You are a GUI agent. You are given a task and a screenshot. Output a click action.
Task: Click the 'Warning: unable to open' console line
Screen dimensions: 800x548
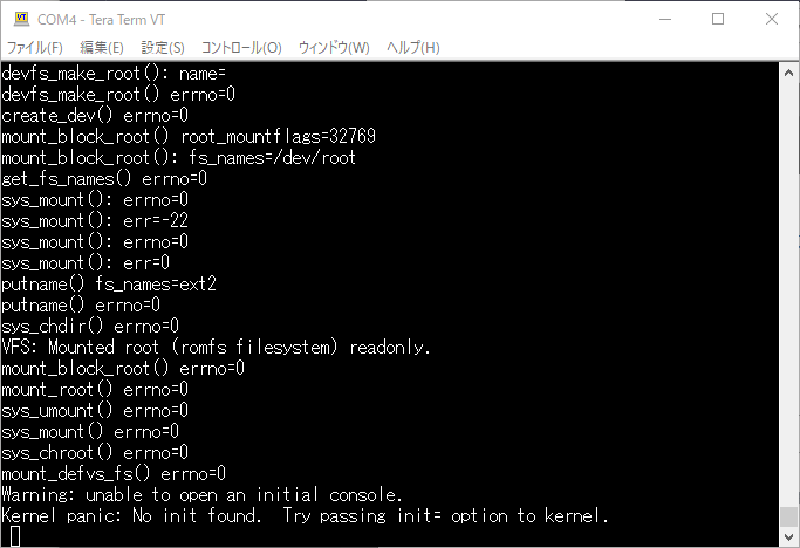point(202,495)
